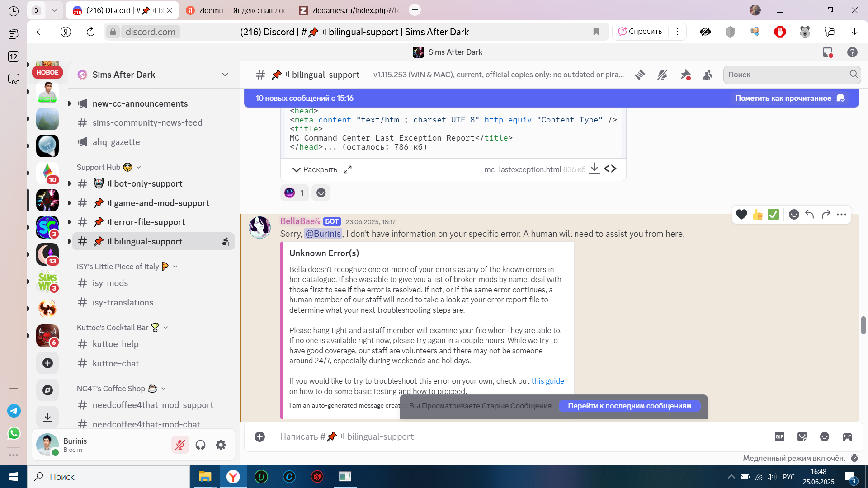Open pinned messages in channel header

(685, 75)
